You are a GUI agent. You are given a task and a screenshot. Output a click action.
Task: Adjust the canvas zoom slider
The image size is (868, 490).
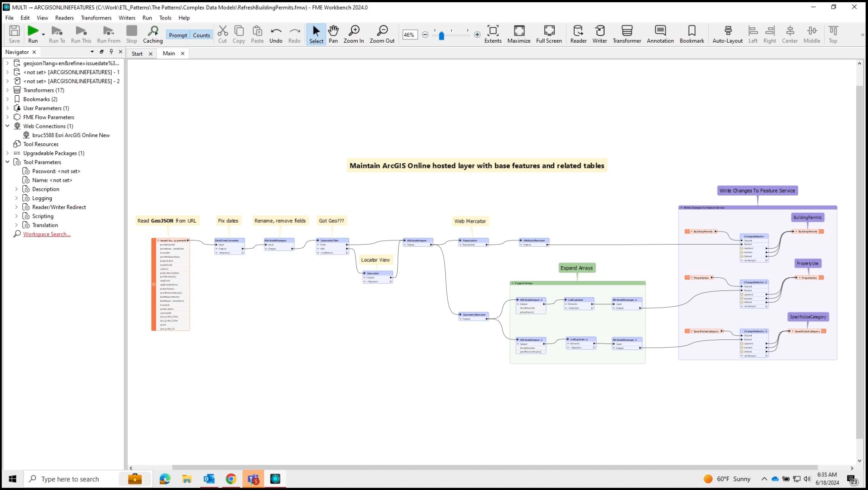tap(441, 34)
